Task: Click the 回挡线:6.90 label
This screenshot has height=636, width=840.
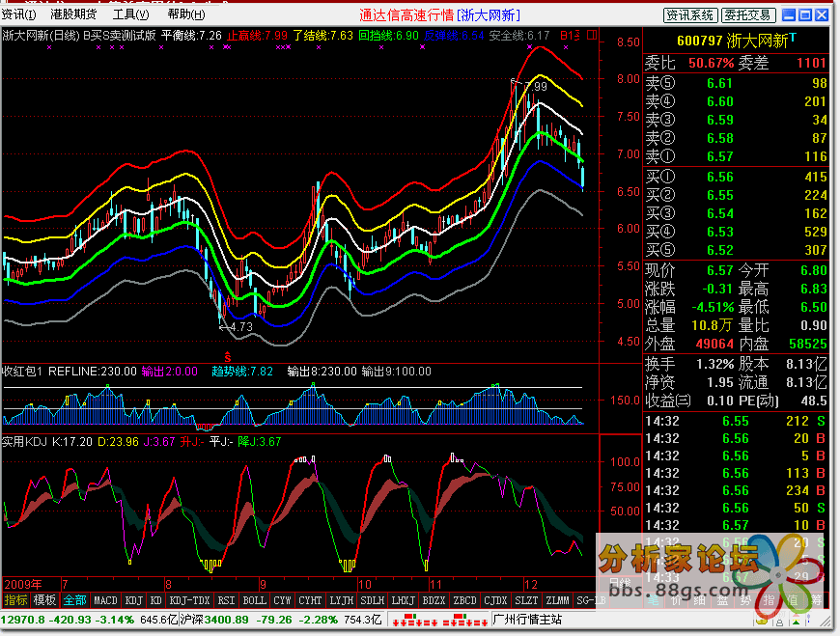Action: (x=388, y=36)
